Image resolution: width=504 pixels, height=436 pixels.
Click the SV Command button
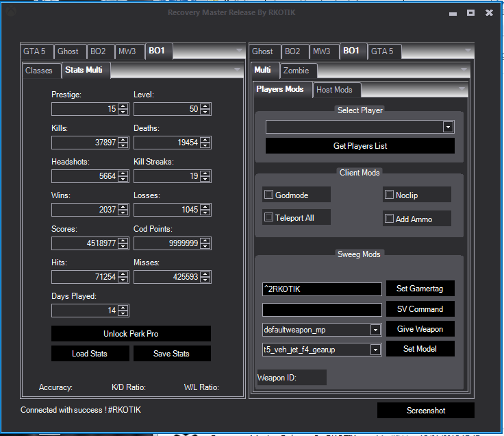420,309
